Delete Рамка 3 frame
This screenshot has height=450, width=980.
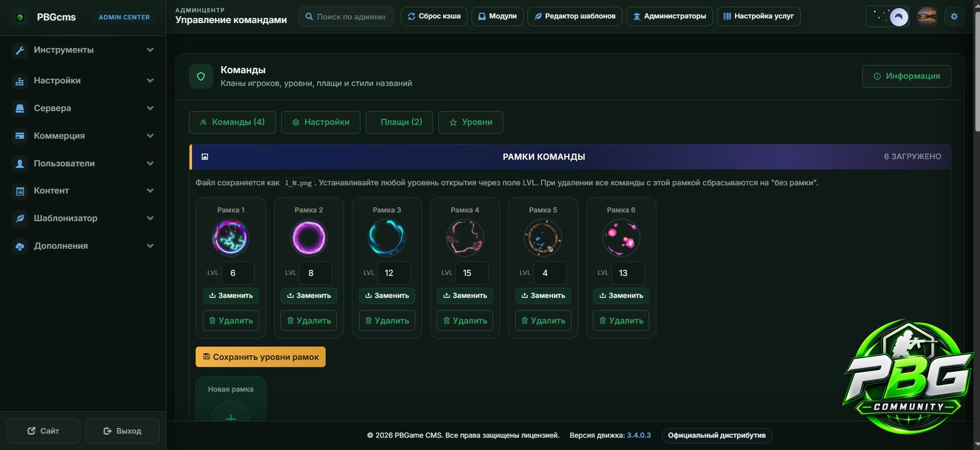(x=387, y=320)
